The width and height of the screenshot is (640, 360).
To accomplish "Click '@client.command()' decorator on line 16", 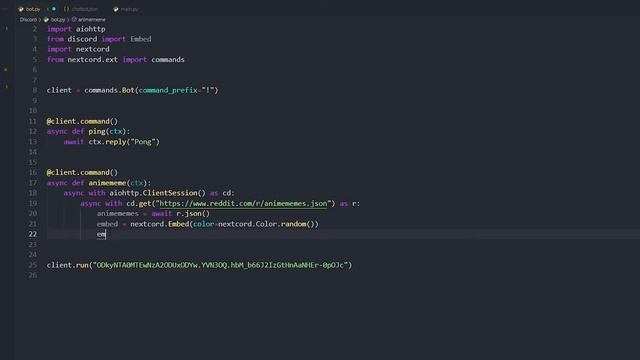I will pos(82,172).
